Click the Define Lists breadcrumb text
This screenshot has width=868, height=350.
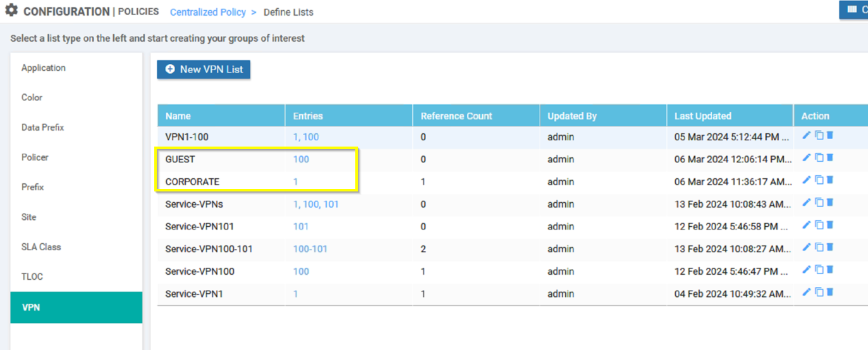click(288, 12)
